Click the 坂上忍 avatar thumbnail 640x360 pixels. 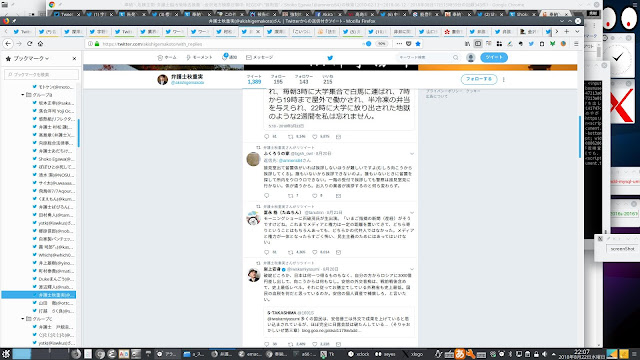pyautogui.click(x=253, y=275)
